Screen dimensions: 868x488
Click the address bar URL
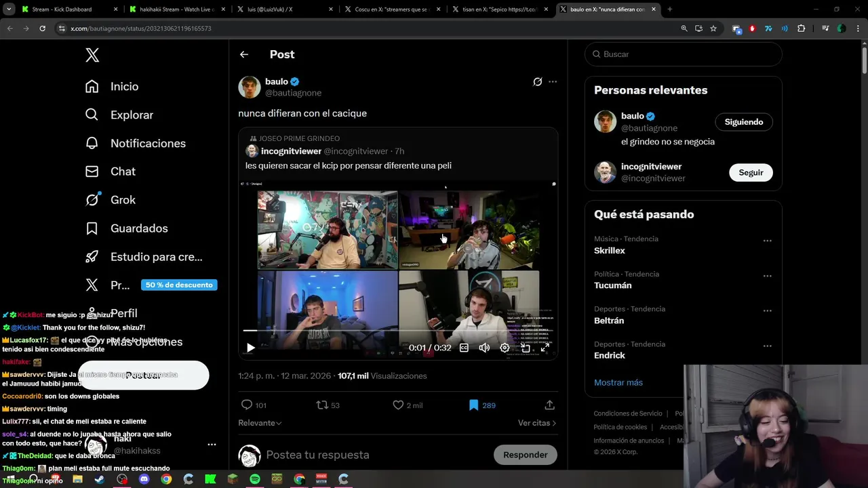tap(141, 28)
